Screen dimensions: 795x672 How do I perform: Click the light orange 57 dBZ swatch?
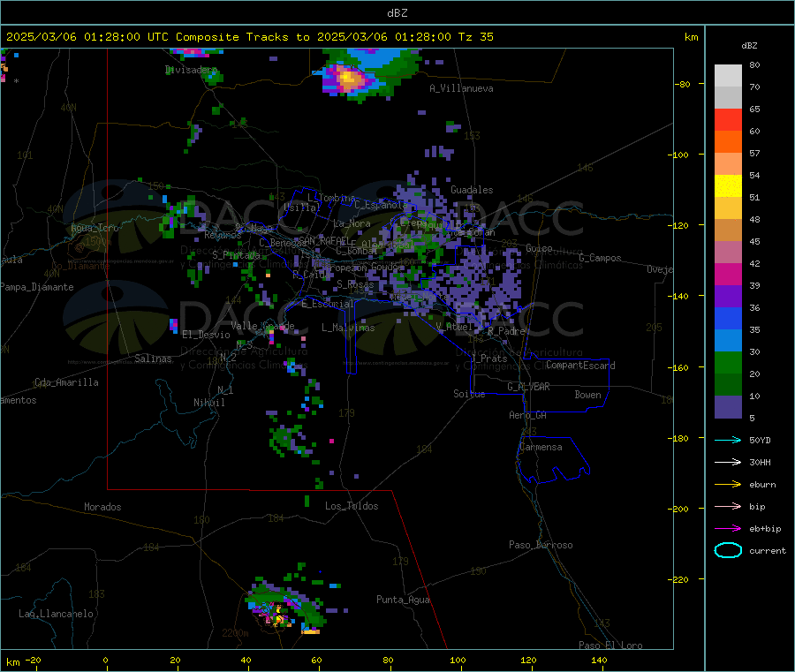pyautogui.click(x=728, y=163)
